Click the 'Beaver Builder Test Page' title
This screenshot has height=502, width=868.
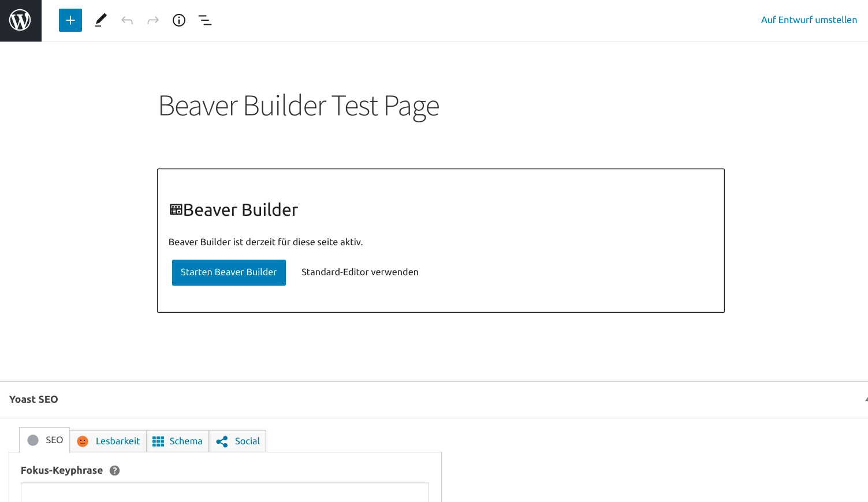pos(299,106)
